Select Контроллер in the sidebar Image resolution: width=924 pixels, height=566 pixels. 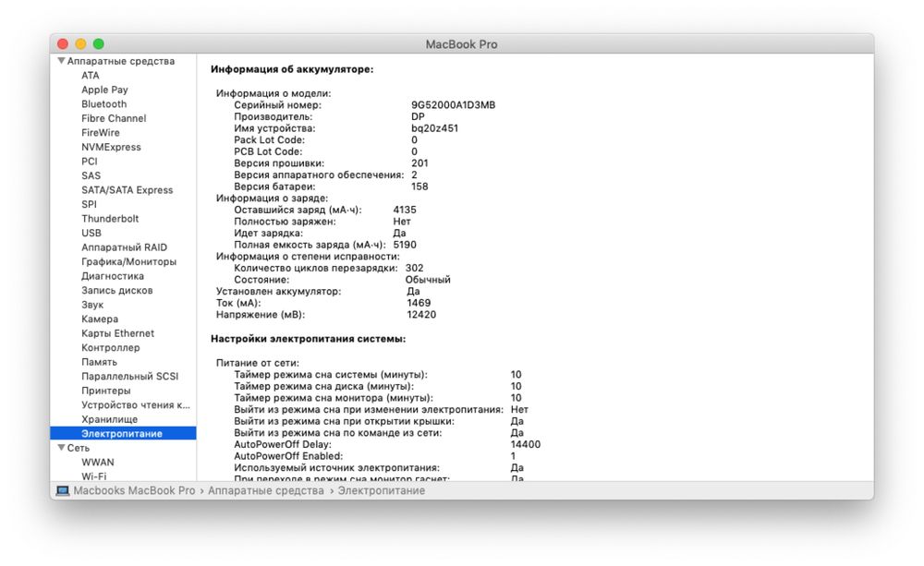[x=110, y=347]
